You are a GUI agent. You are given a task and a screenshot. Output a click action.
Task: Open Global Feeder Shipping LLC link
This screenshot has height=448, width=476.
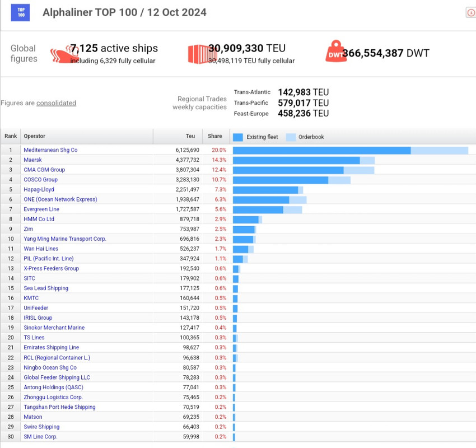[x=57, y=377]
